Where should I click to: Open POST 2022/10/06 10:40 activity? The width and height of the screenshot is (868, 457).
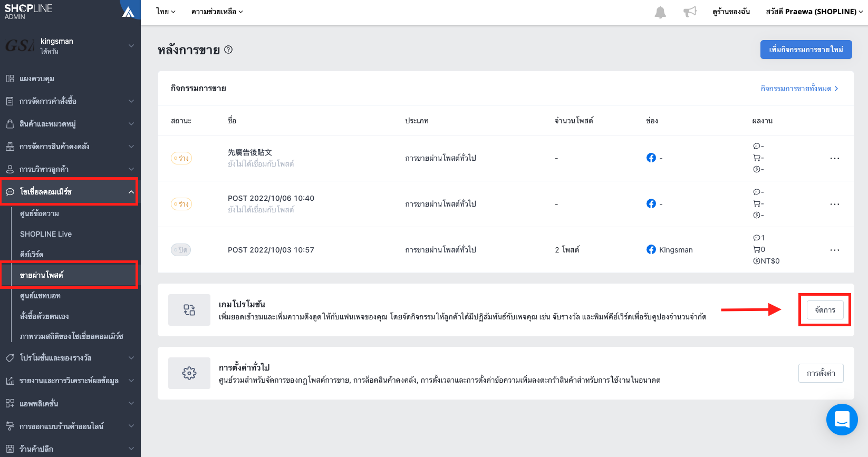click(x=271, y=198)
